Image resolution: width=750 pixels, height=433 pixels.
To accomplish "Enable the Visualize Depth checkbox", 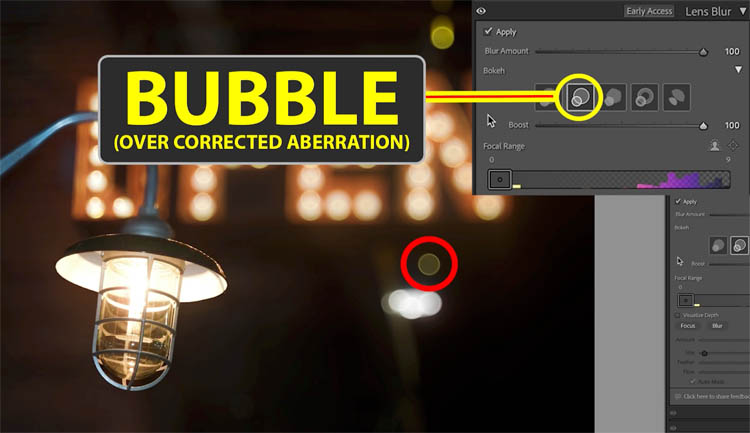I will [677, 315].
